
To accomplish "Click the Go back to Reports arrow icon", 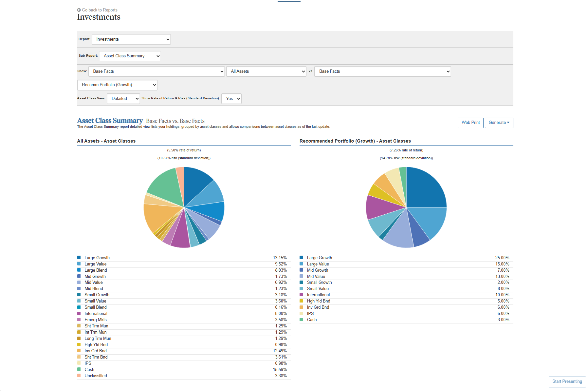I will (x=79, y=10).
